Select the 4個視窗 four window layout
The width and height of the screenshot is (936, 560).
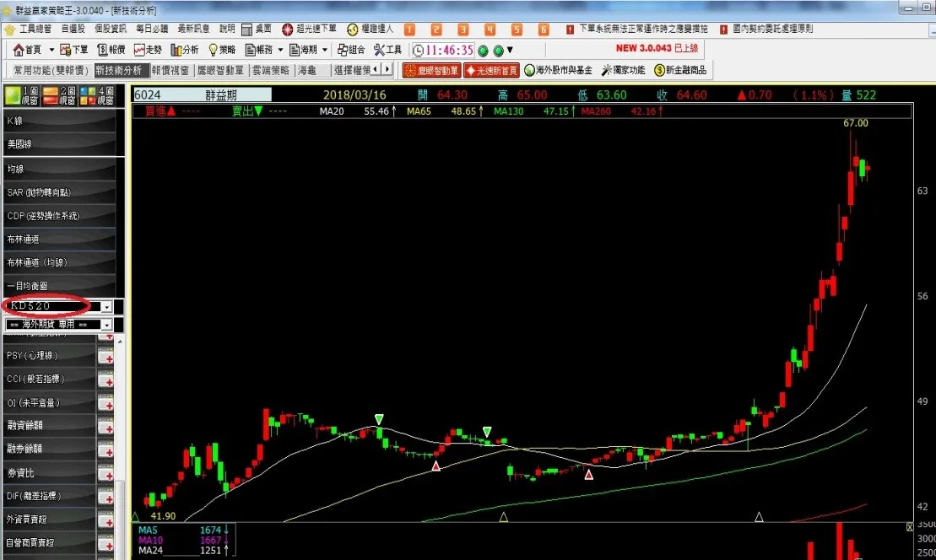tap(97, 95)
